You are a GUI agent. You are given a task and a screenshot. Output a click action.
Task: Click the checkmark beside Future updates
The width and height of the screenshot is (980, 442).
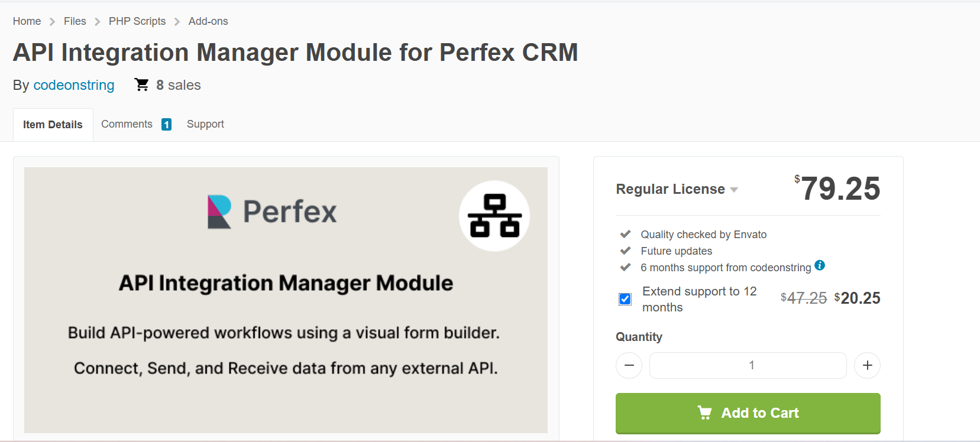(x=625, y=251)
